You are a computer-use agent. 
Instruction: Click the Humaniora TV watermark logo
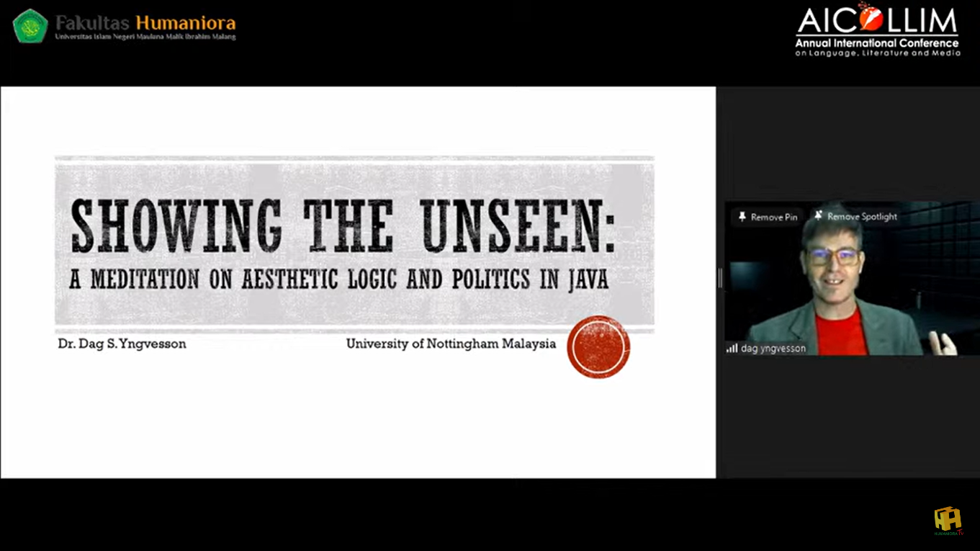(x=948, y=520)
